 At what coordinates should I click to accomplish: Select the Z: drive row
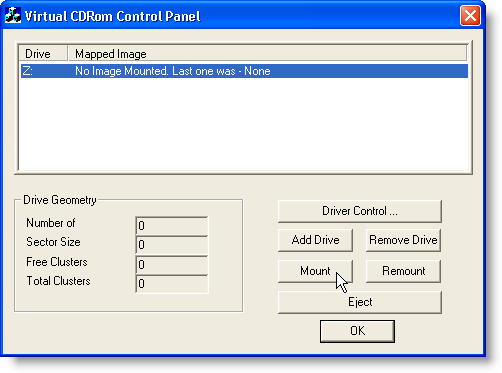tap(244, 71)
